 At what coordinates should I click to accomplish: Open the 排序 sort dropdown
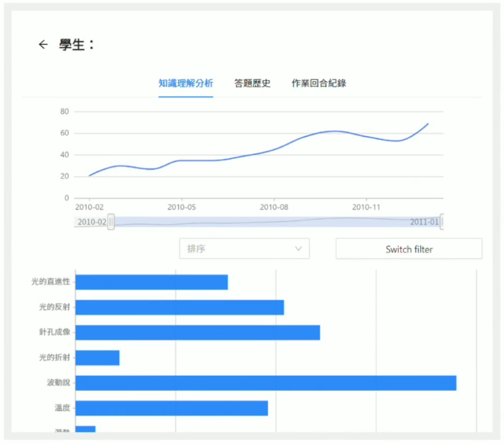pos(244,249)
